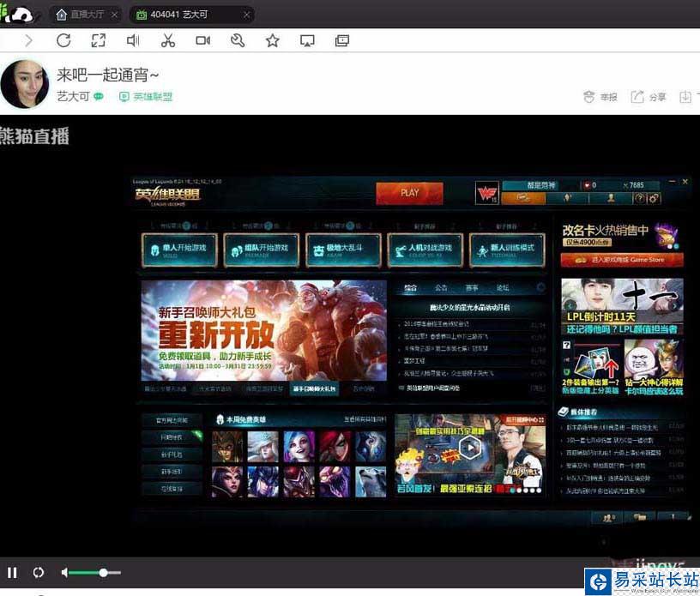This screenshot has width=700, height=596.
Task: Click the 英雄联盟 League logo
Action: [167, 196]
